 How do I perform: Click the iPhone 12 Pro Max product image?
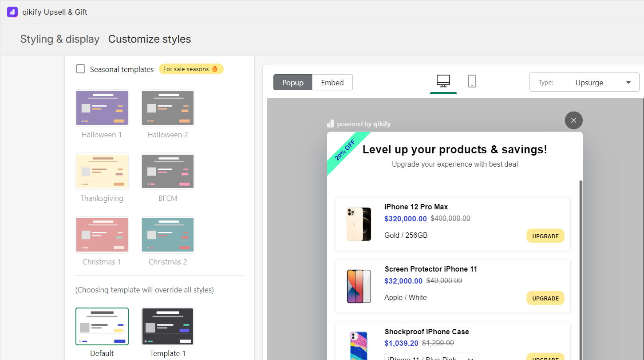click(x=359, y=224)
